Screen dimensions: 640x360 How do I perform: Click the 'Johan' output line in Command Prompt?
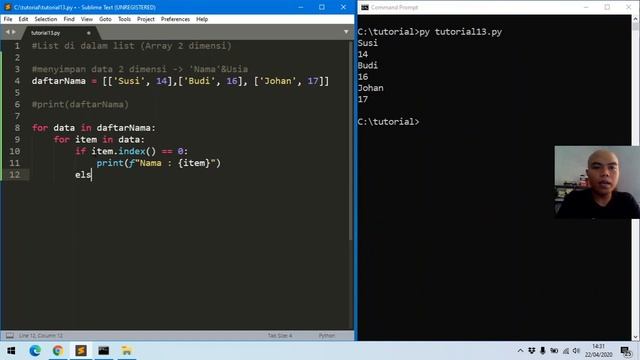[x=371, y=88]
